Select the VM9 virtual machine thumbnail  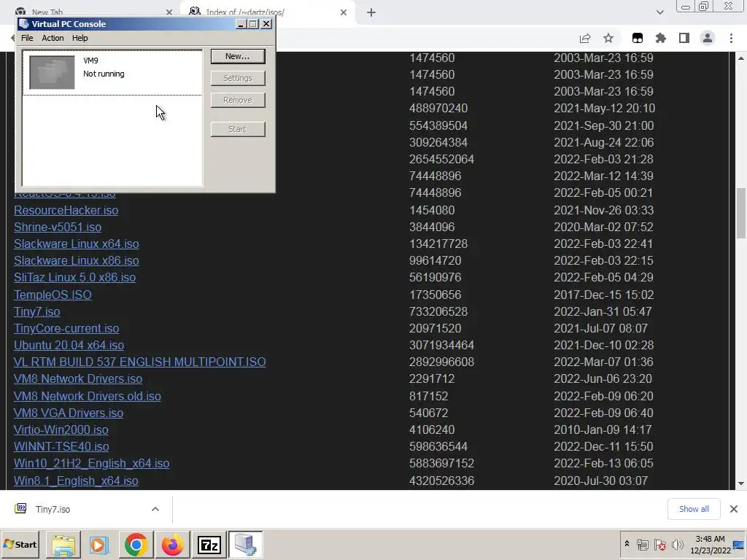coord(52,72)
